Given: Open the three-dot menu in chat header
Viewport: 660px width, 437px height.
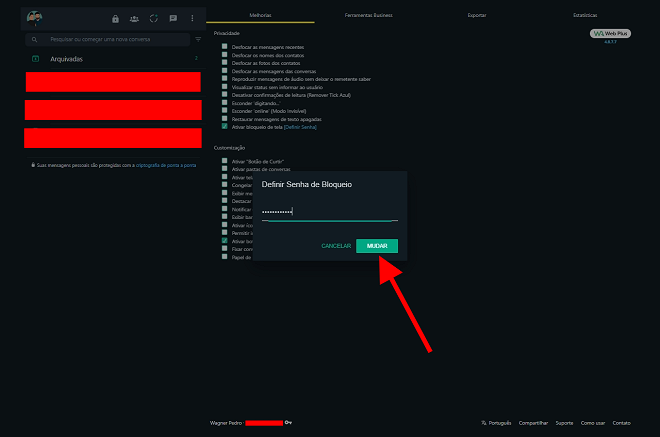Looking at the screenshot, I should [x=192, y=18].
